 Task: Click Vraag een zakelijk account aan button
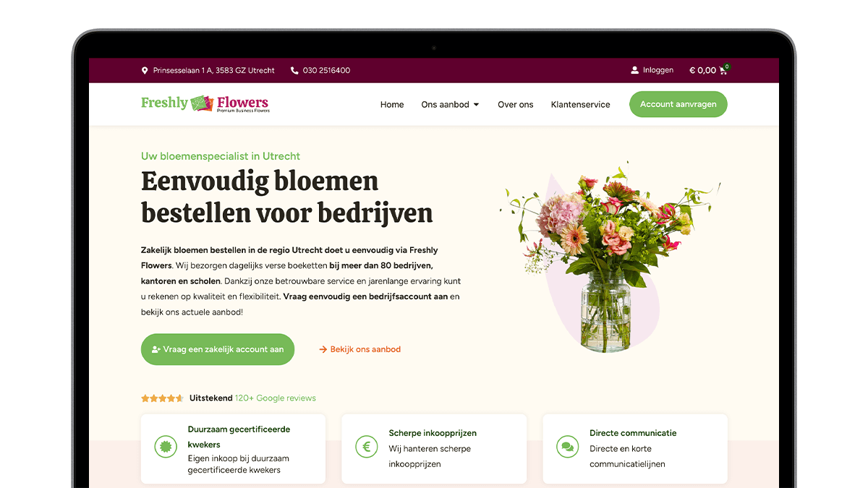coord(218,349)
